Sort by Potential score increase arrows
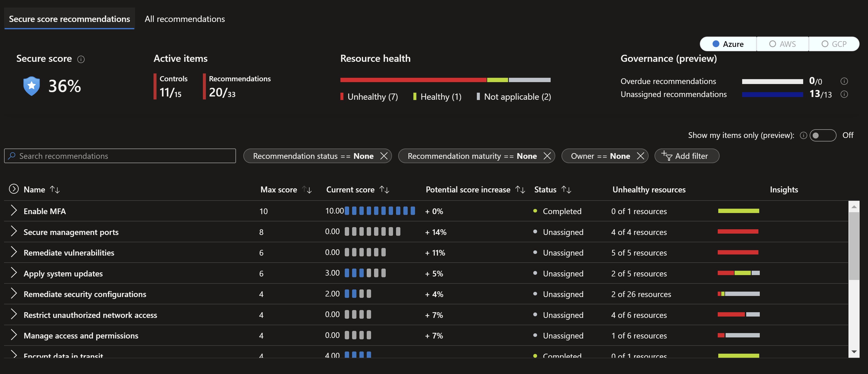Image resolution: width=868 pixels, height=374 pixels. pos(520,189)
